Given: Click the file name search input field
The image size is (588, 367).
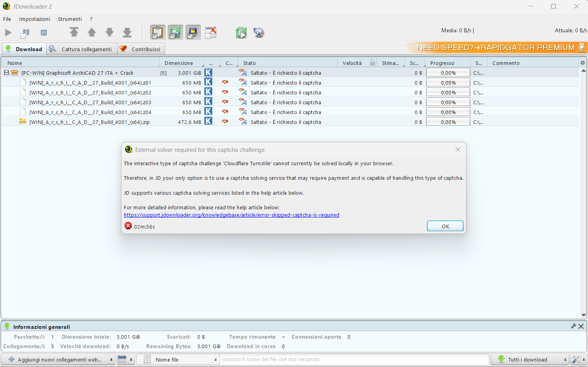Looking at the screenshot, I should coord(354,360).
